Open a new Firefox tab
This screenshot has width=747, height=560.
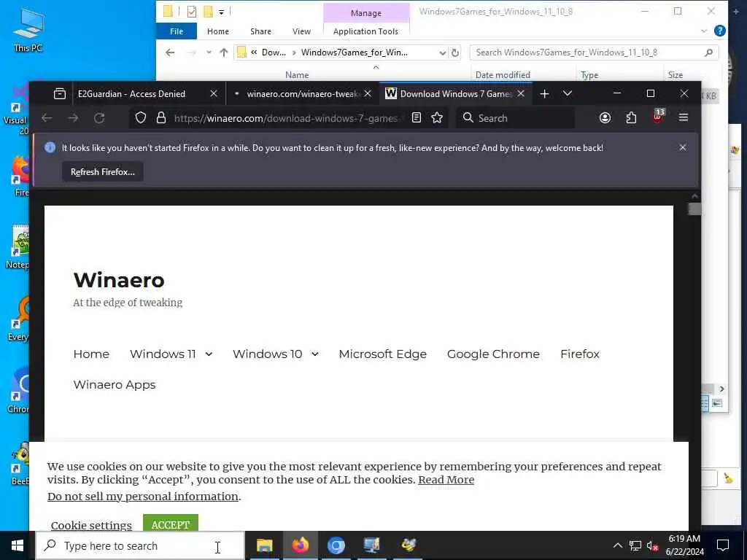[544, 94]
